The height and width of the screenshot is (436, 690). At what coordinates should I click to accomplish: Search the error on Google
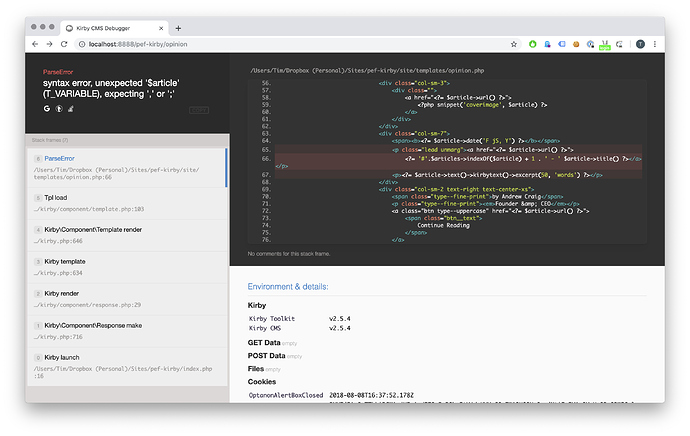(47, 108)
